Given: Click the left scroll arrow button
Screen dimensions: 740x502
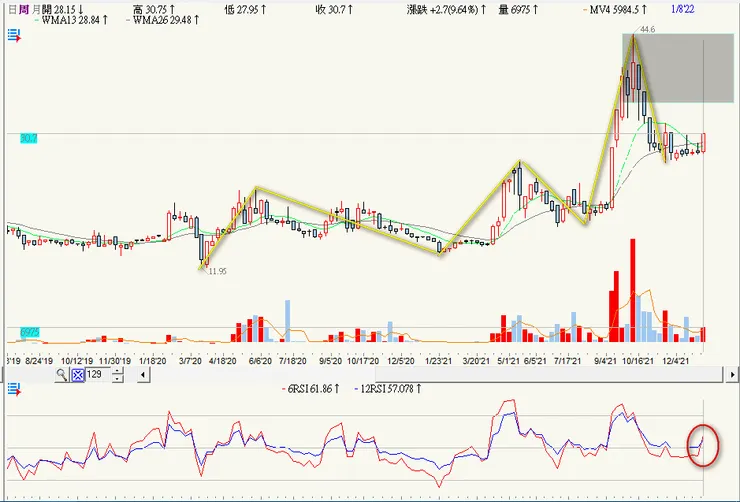Looking at the screenshot, I should pyautogui.click(x=143, y=375).
